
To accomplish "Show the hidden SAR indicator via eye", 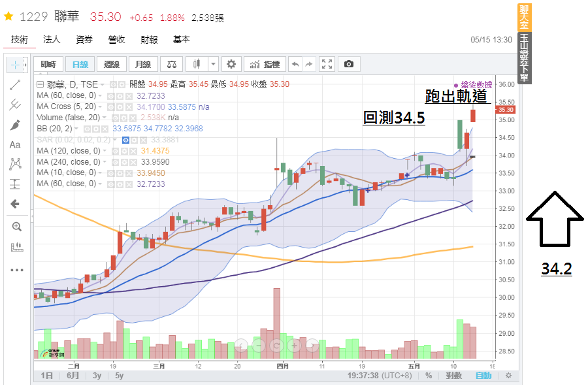I will coord(126,140).
